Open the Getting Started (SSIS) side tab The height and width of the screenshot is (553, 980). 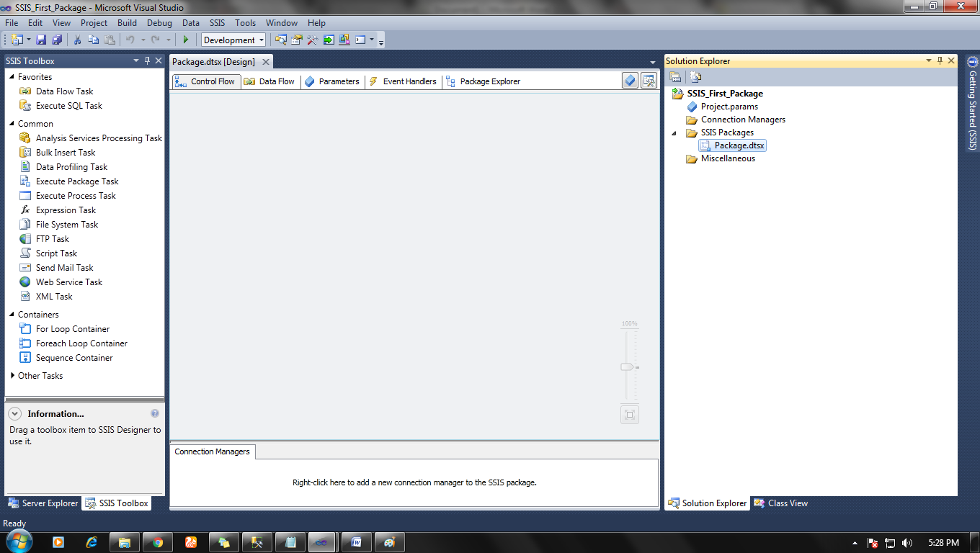coord(972,104)
